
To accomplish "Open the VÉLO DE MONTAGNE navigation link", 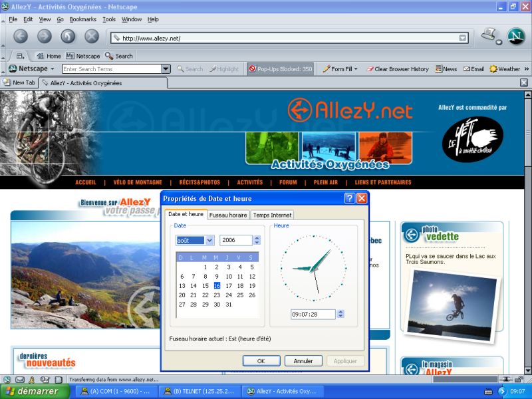I will [138, 182].
